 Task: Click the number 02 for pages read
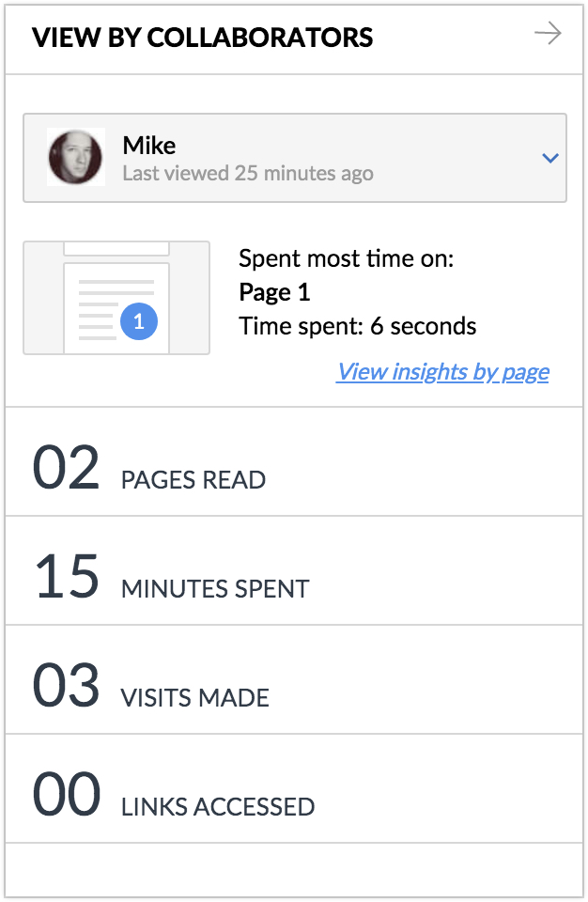pos(66,468)
